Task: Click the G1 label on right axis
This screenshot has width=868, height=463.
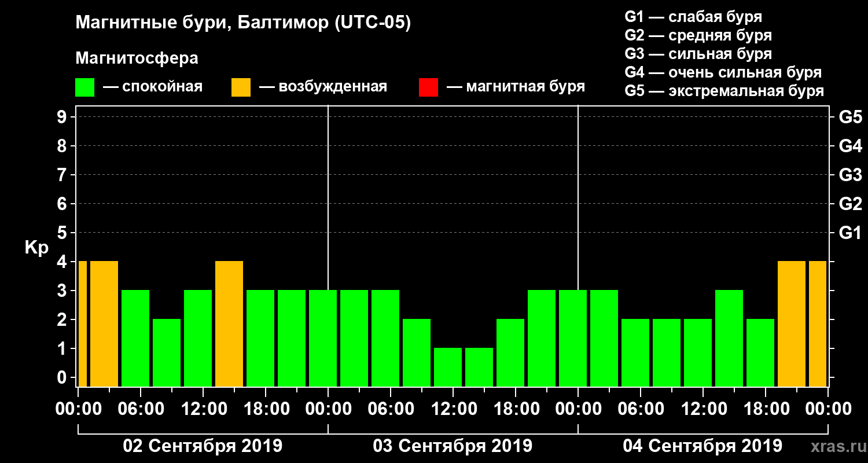Action: (851, 233)
